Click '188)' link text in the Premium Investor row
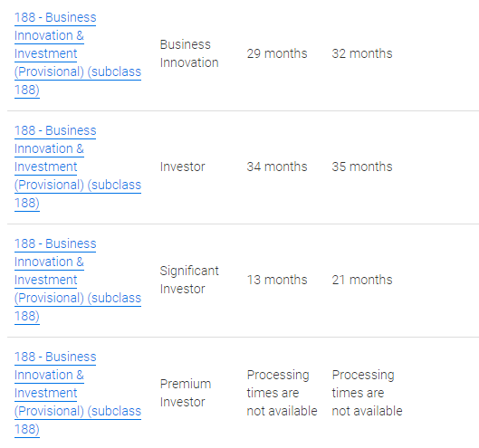Viewport: 479px width, 448px height. tap(27, 429)
